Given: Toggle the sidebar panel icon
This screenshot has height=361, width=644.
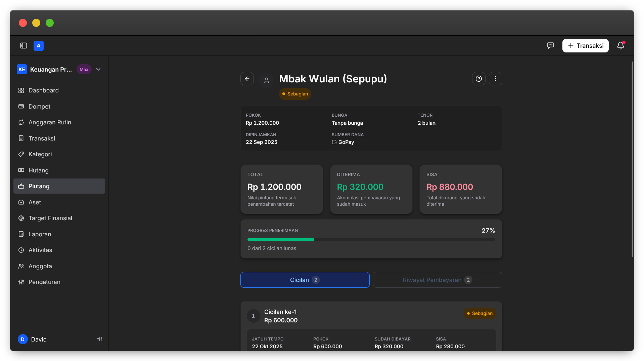Looking at the screenshot, I should pos(24,46).
